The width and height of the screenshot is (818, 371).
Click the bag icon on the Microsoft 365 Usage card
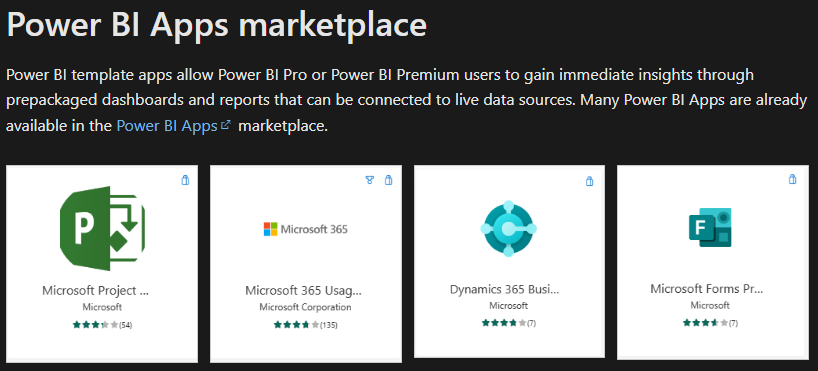pyautogui.click(x=388, y=180)
